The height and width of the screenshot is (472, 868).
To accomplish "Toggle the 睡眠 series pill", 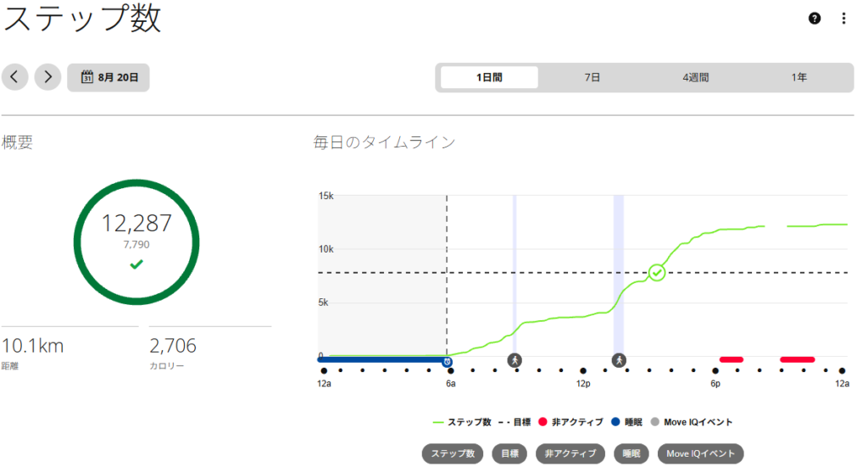I will [x=631, y=453].
